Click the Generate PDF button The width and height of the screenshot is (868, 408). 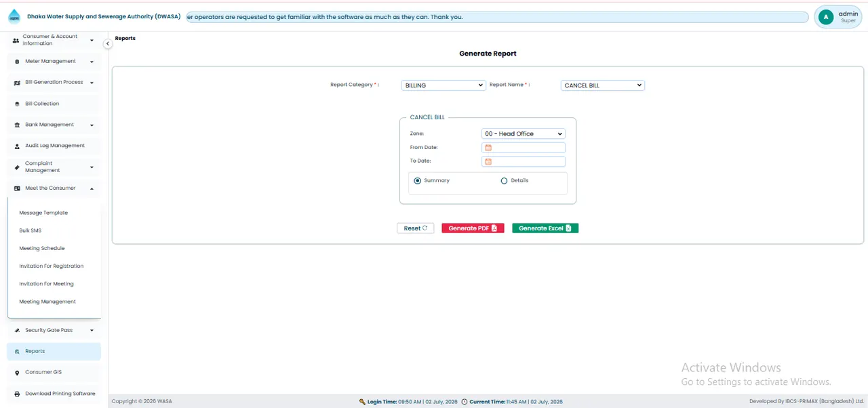click(x=473, y=228)
